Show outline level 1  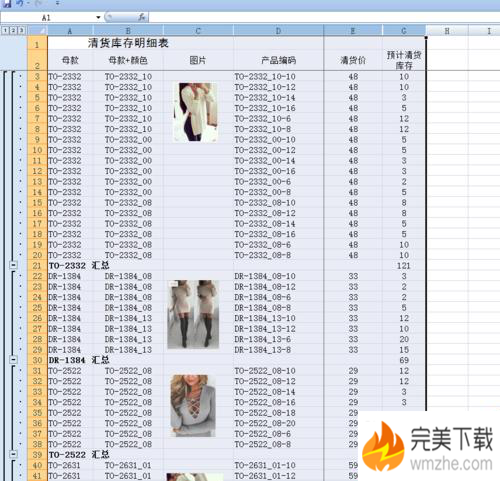[5, 31]
